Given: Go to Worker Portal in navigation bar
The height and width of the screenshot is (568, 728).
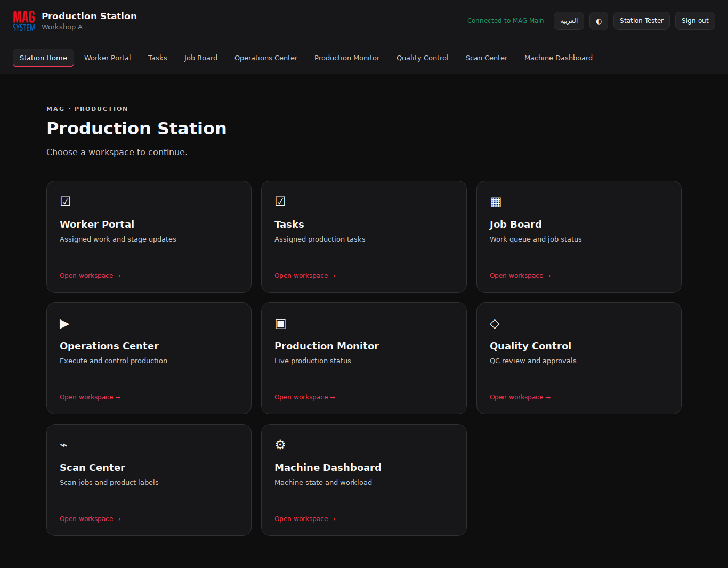Looking at the screenshot, I should click(108, 58).
